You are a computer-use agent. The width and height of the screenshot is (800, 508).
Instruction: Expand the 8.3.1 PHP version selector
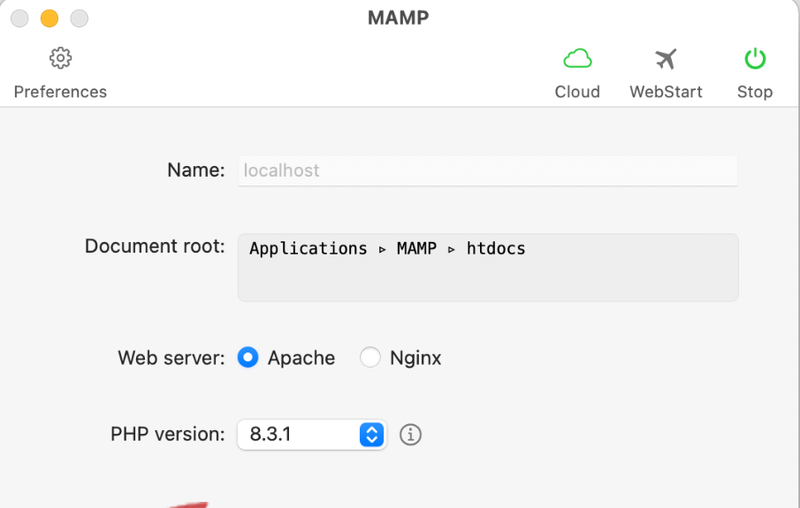312,435
